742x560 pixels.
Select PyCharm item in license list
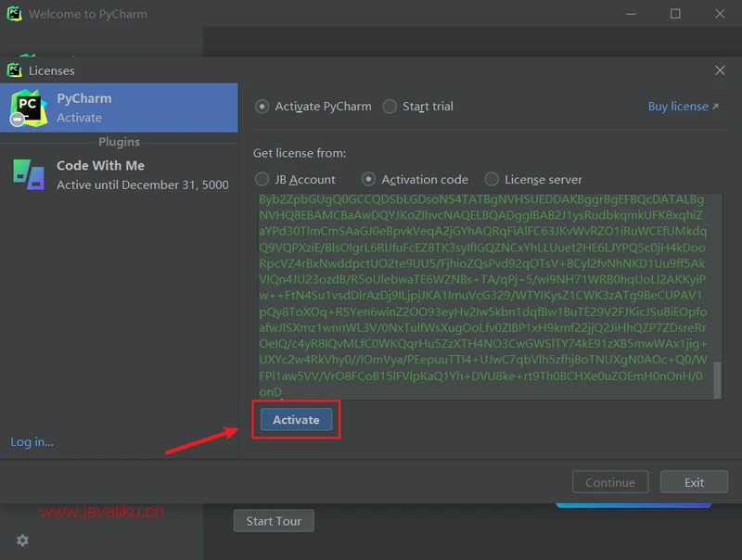119,108
